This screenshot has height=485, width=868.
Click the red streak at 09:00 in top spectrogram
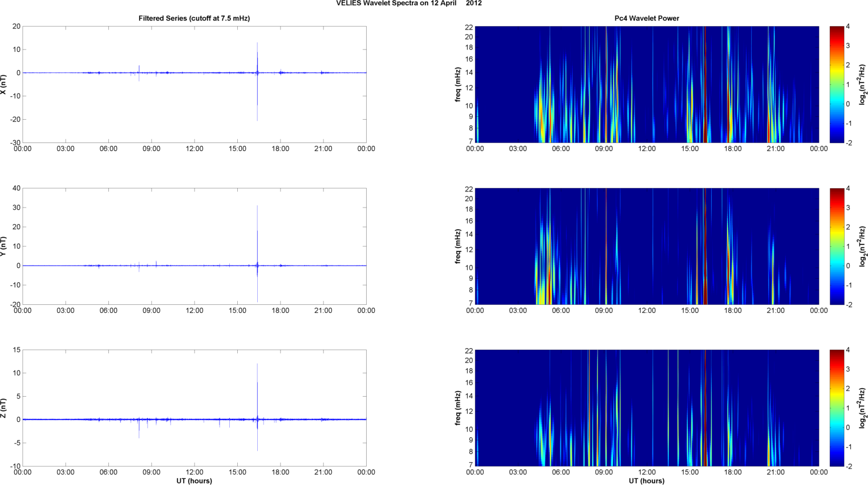[x=606, y=85]
